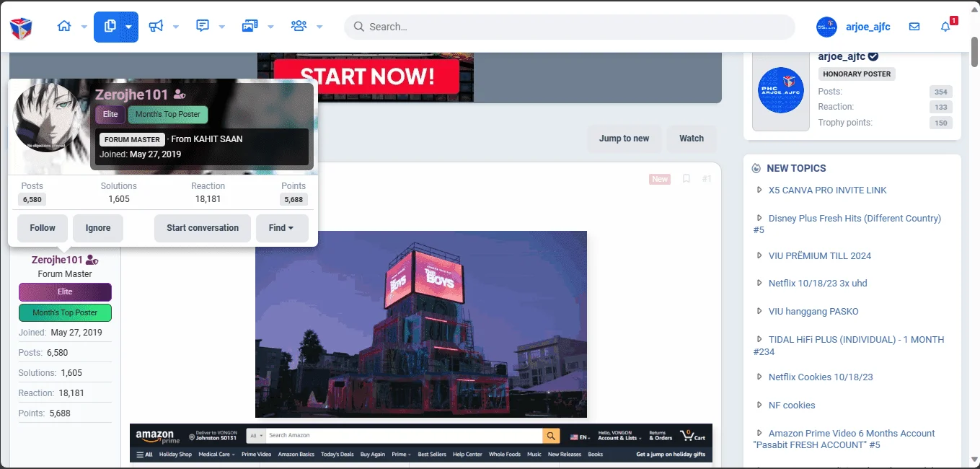
Task: Open arjoe_ajfc username in sidebar
Action: [842, 56]
